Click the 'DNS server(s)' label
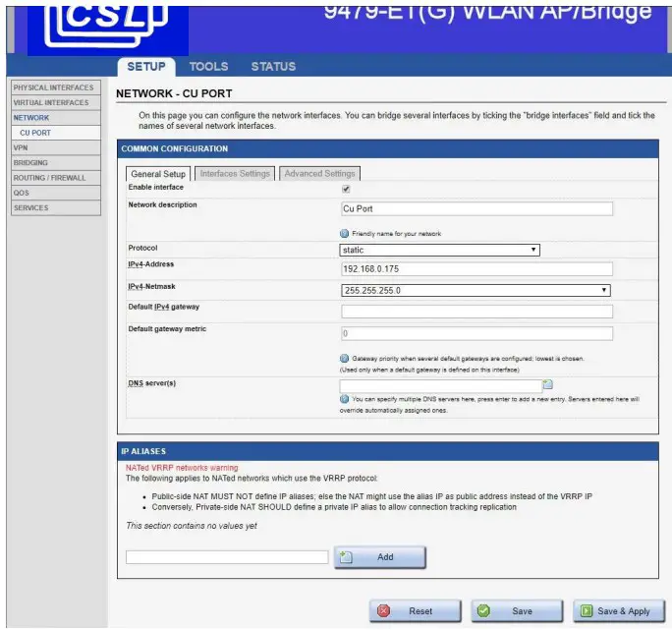Screen dimensions: 672x630 click(x=151, y=383)
